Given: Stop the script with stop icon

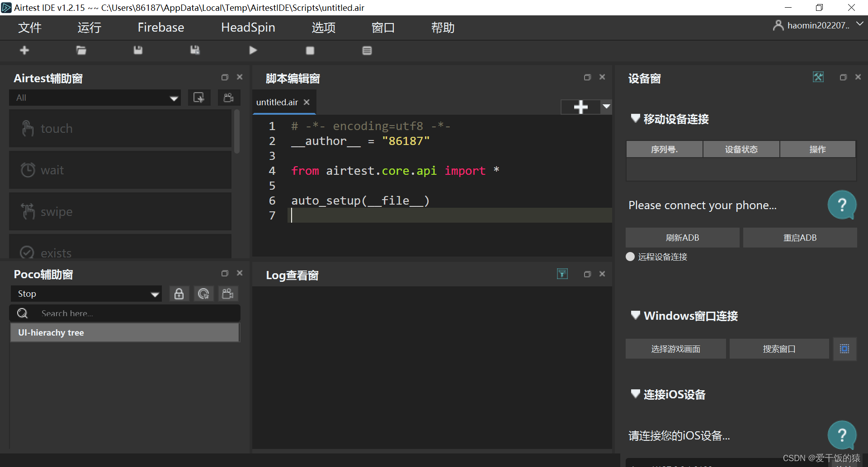Looking at the screenshot, I should coord(310,51).
